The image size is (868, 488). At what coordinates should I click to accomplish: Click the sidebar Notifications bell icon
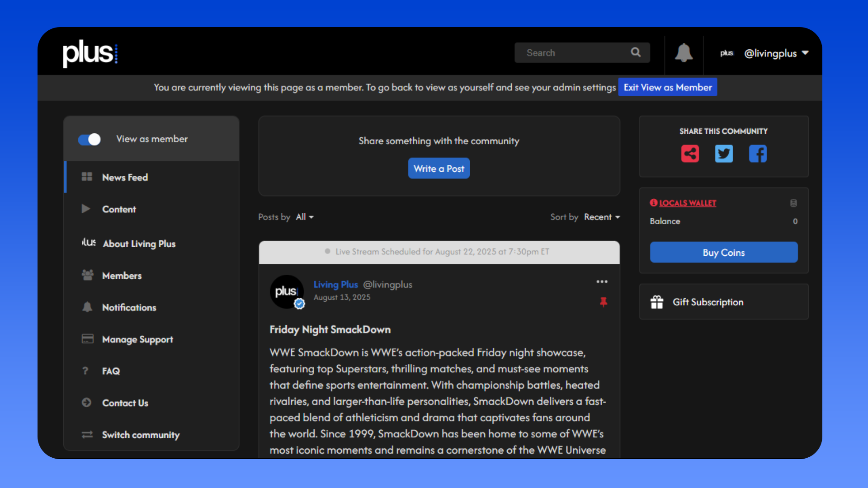click(x=87, y=307)
